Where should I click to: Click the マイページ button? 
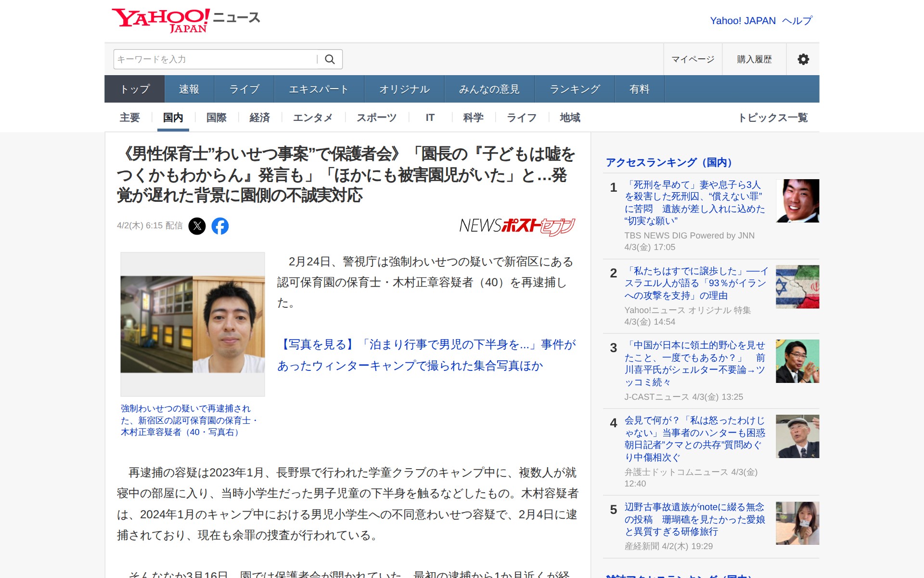(x=693, y=59)
